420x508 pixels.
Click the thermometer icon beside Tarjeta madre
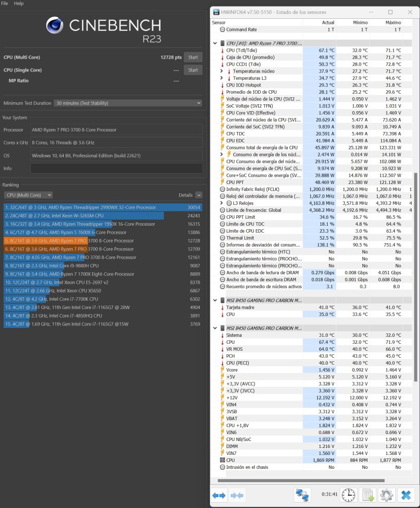coord(222,308)
